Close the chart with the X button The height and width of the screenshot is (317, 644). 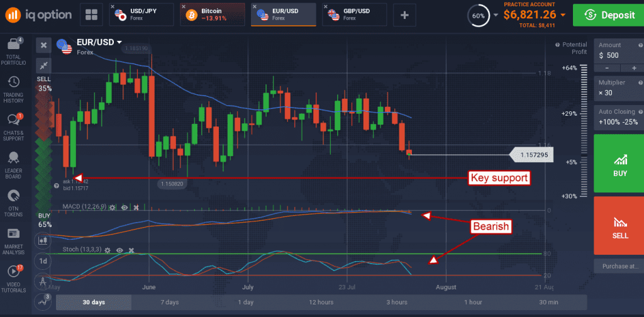click(43, 45)
